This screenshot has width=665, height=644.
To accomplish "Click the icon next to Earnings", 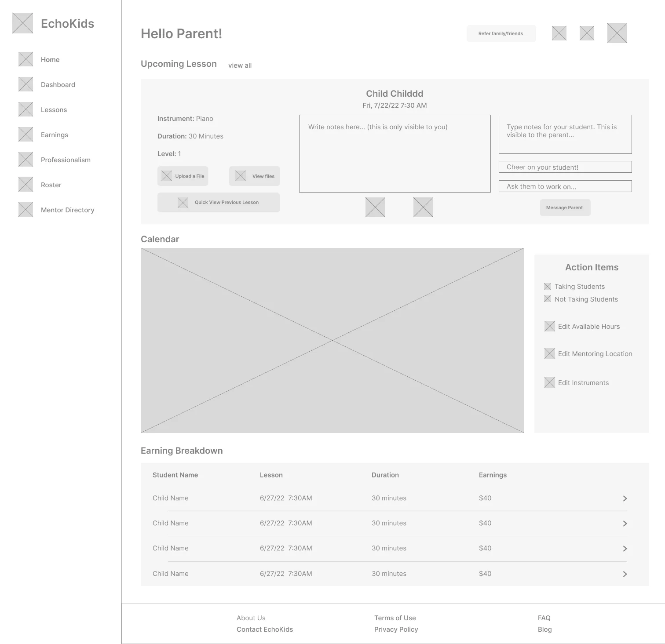I will pos(26,135).
